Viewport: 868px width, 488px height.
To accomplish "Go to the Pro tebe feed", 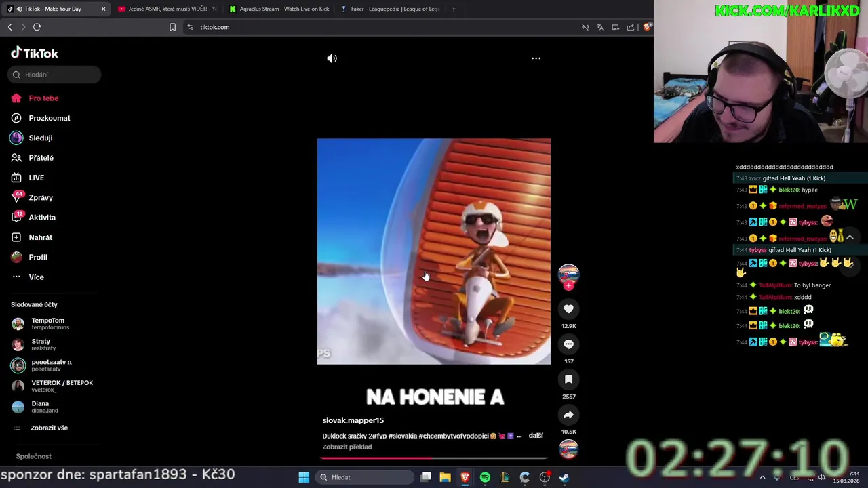I will (43, 98).
